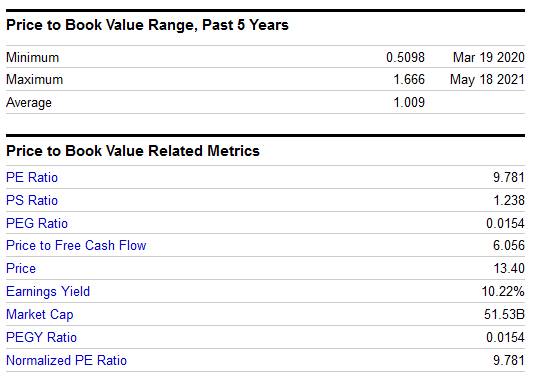The height and width of the screenshot is (380, 533).
Task: Open the Price metric link
Action: click(x=21, y=269)
